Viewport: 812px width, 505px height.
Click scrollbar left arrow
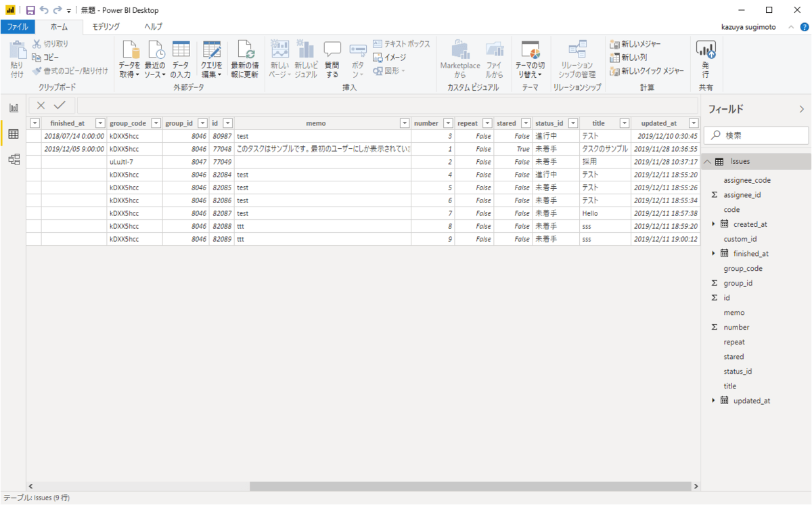tap(30, 486)
